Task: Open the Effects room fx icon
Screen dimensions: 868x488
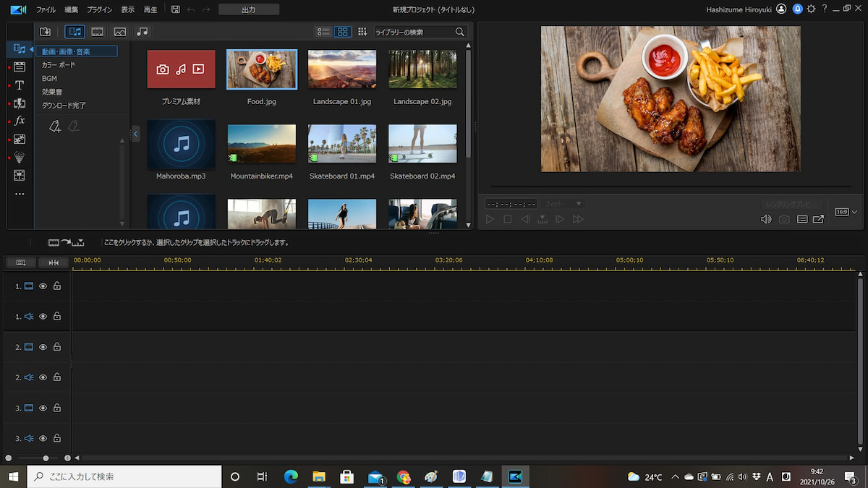Action: (20, 121)
